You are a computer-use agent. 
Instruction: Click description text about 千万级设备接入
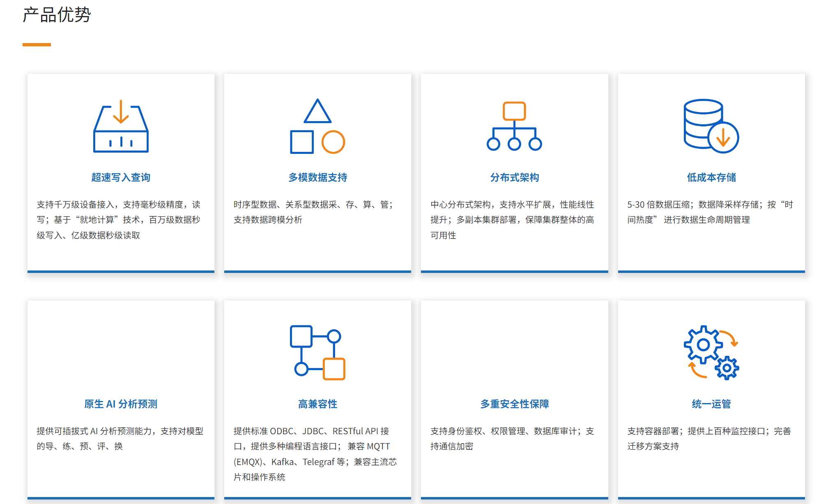pyautogui.click(x=119, y=220)
